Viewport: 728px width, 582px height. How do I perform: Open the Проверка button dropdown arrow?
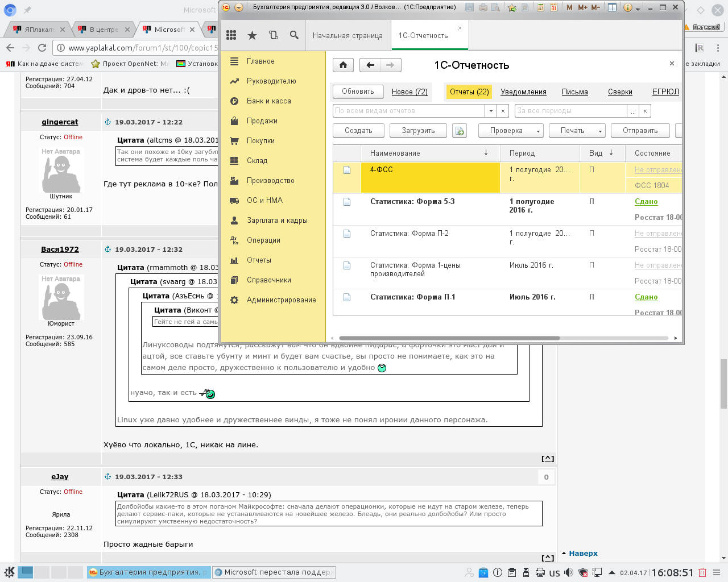(538, 131)
